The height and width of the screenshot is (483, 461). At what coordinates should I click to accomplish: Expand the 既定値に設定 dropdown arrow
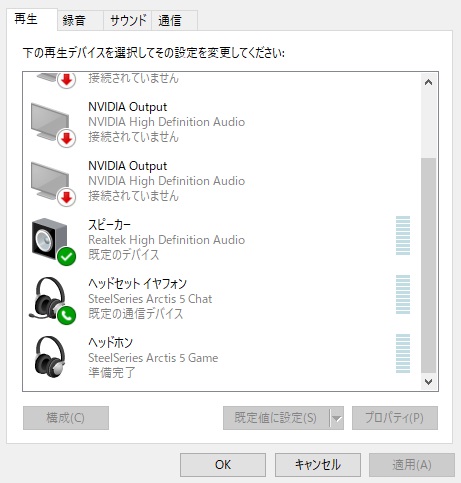(336, 418)
